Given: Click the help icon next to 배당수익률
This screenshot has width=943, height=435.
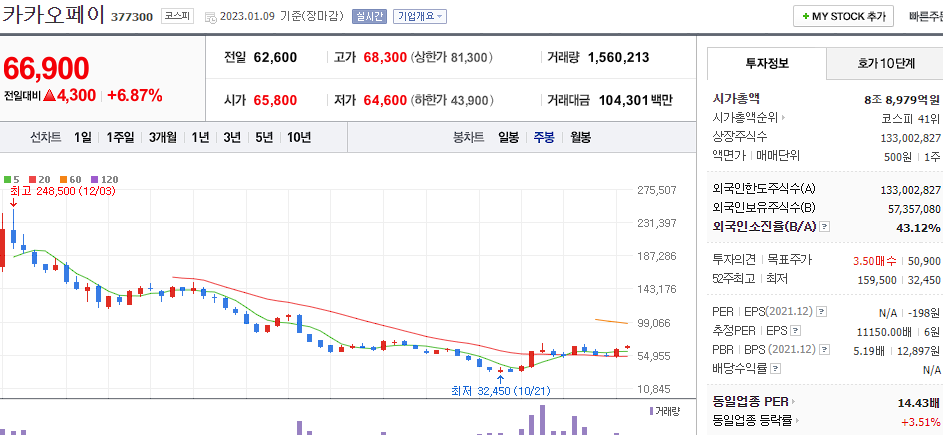Looking at the screenshot, I should (x=776, y=368).
